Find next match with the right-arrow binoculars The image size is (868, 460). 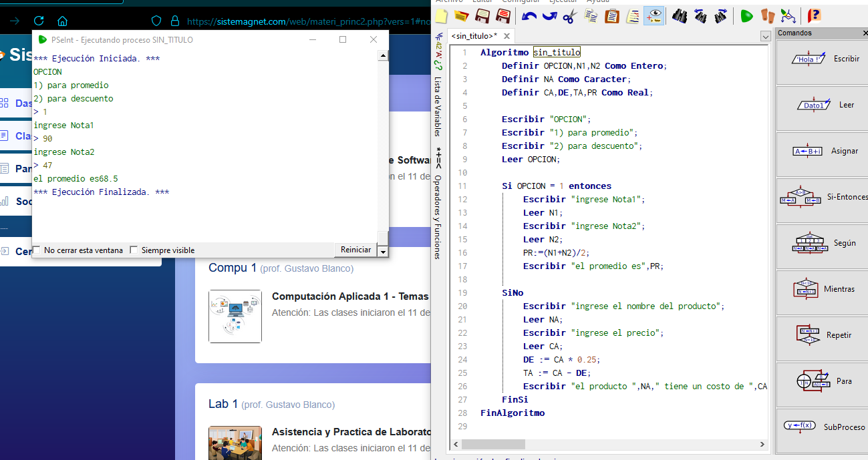pos(721,15)
